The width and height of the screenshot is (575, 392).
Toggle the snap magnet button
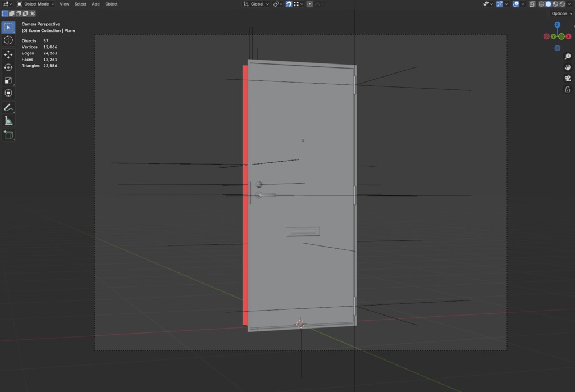[289, 4]
